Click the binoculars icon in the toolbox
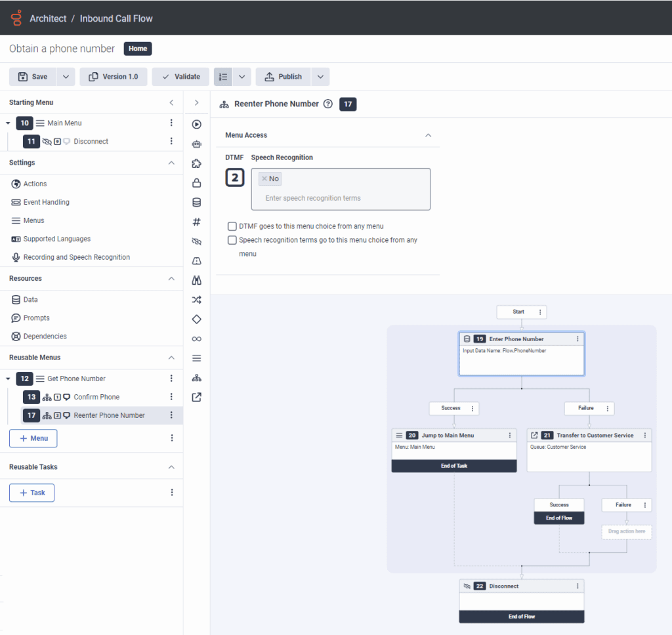 click(x=196, y=280)
